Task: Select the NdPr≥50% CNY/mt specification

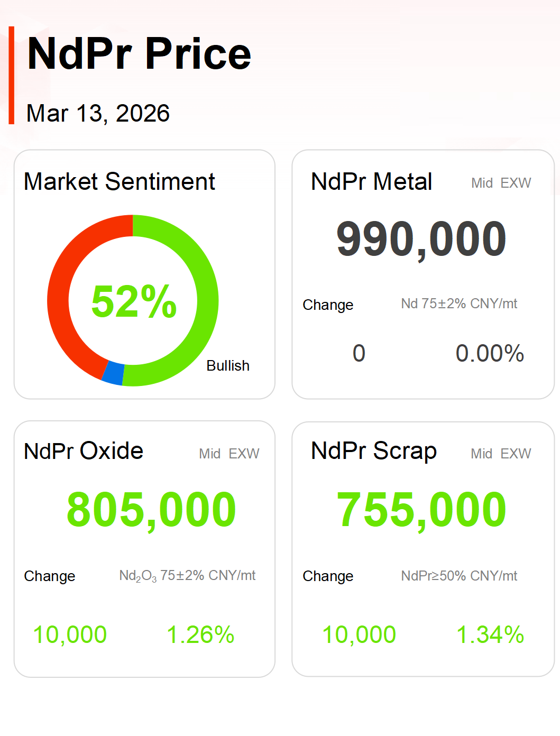Action: [x=459, y=576]
